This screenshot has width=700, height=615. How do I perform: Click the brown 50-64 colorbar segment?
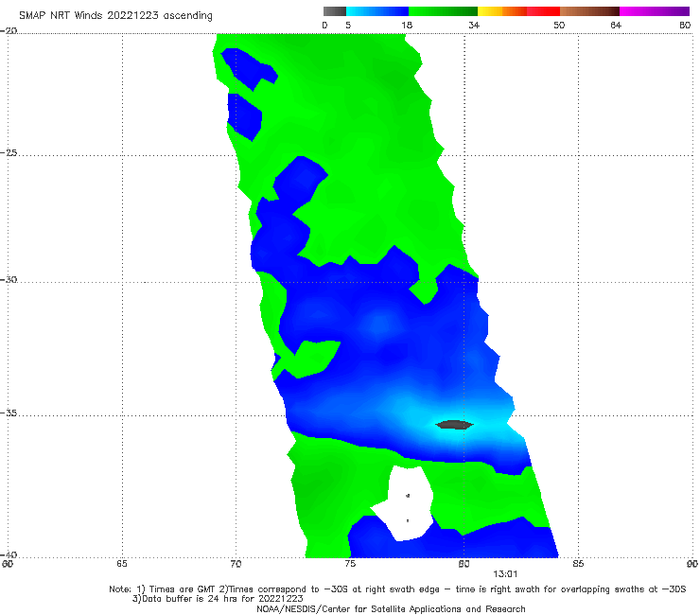tap(589, 11)
